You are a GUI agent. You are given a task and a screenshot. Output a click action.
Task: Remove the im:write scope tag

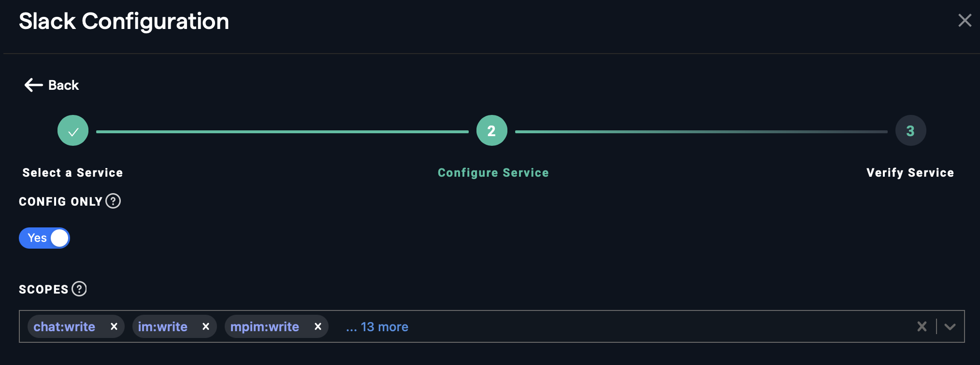point(206,326)
